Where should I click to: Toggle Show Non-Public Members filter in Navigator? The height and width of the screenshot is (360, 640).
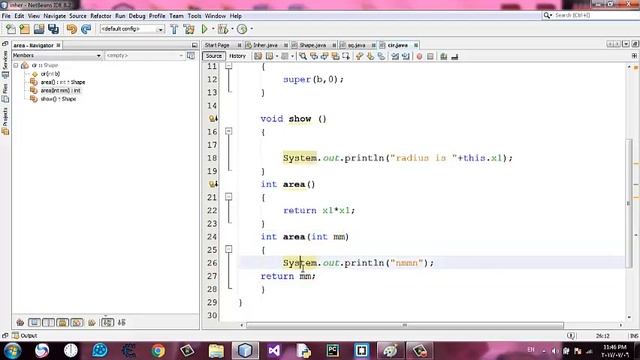(63, 322)
